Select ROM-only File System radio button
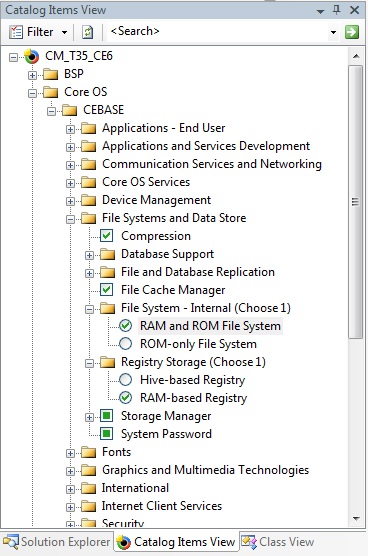 126,344
